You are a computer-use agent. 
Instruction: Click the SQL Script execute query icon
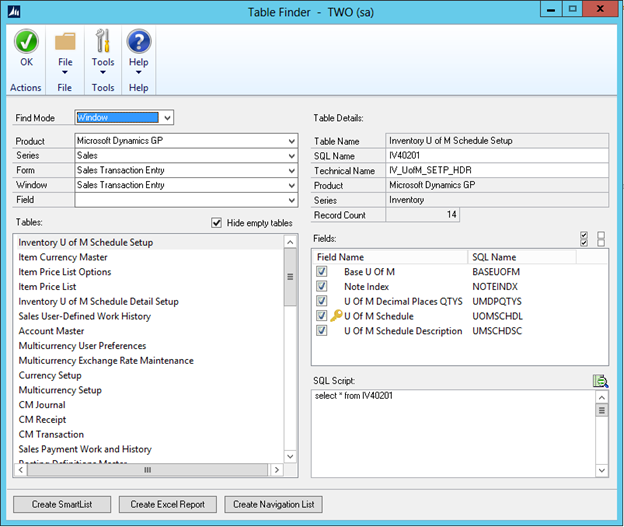600,381
